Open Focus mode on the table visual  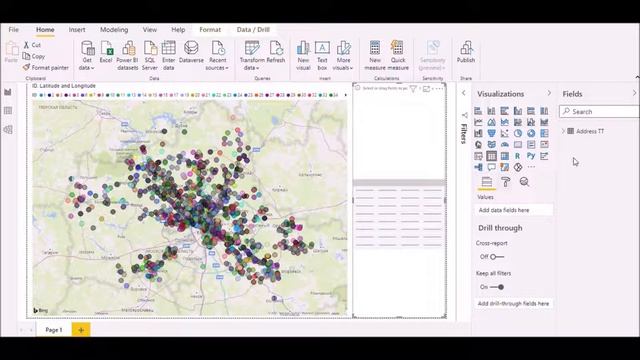click(427, 89)
